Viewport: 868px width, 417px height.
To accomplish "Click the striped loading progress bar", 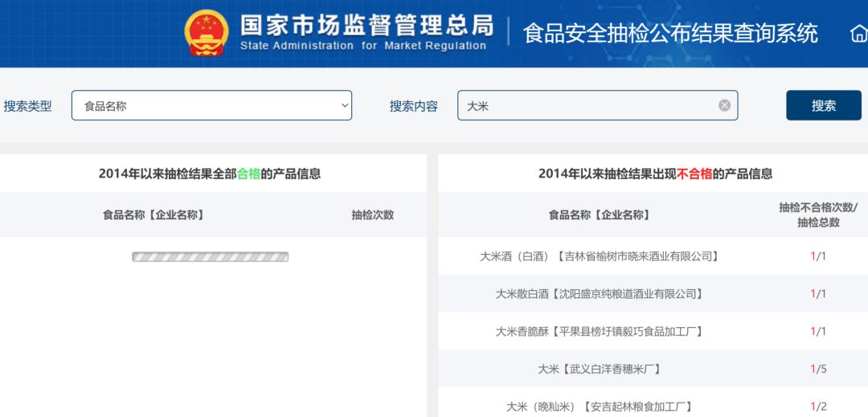I will pyautogui.click(x=211, y=257).
